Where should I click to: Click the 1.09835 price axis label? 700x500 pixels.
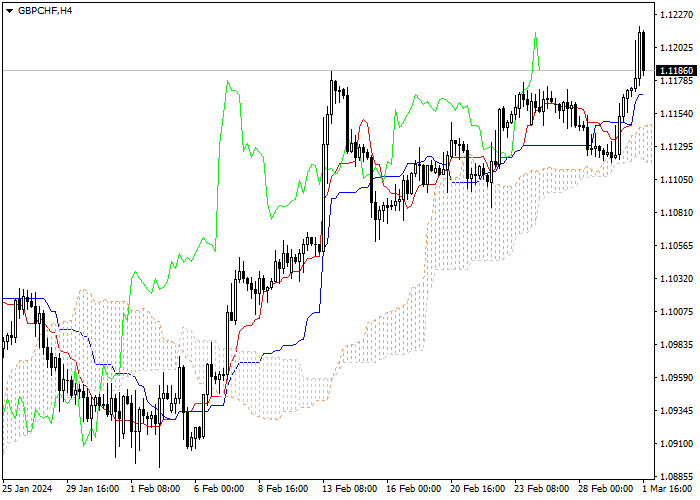pos(676,345)
